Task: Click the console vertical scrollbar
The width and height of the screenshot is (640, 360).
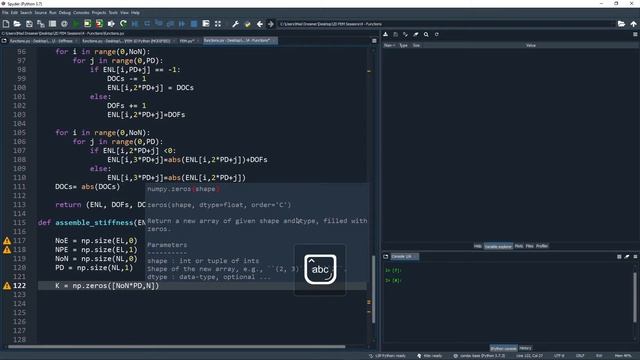Action: 635,297
